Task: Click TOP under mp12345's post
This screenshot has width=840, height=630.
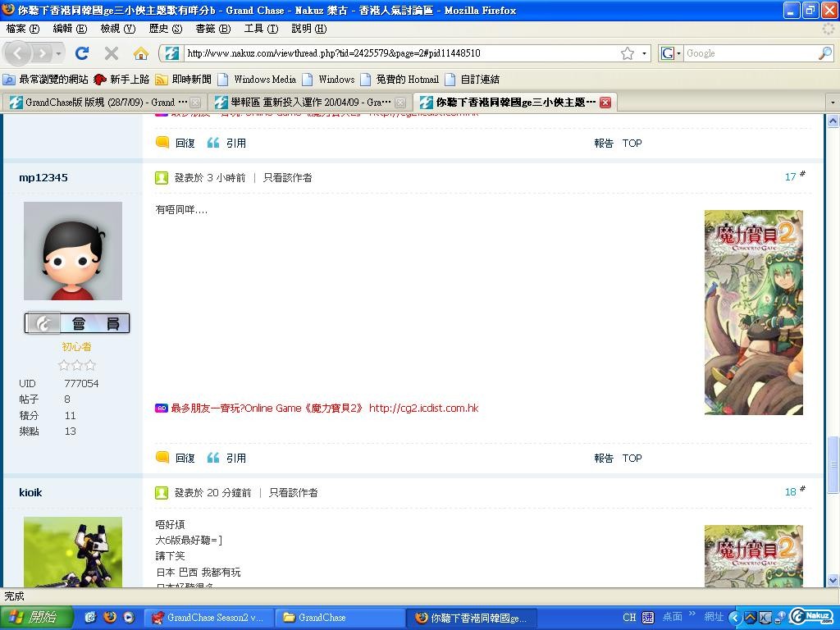Action: point(632,459)
